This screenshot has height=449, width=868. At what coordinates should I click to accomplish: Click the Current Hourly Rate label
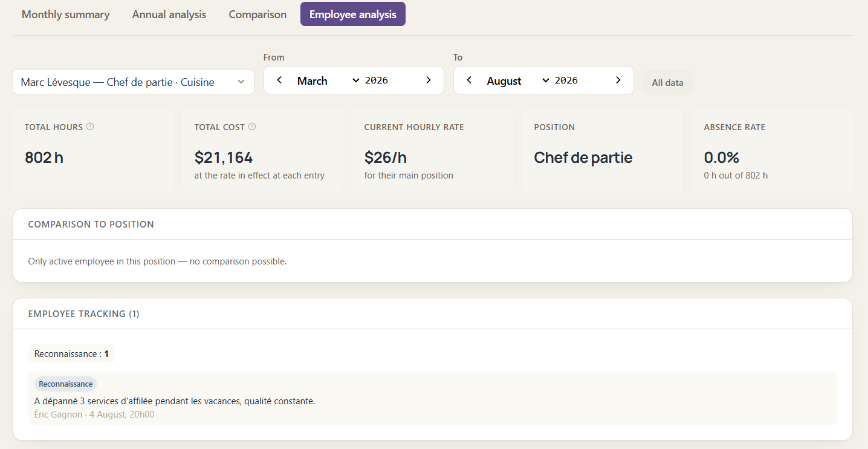pos(414,127)
